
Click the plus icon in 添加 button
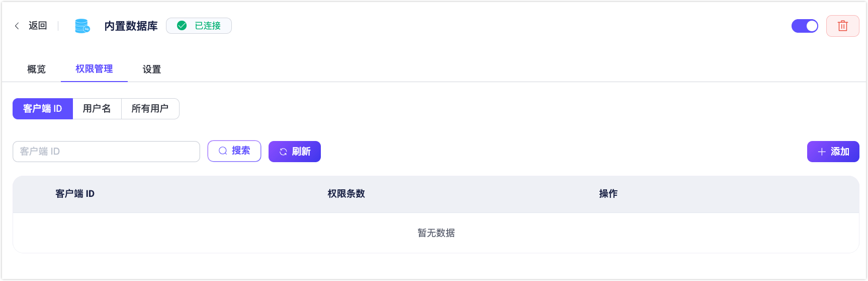(822, 152)
